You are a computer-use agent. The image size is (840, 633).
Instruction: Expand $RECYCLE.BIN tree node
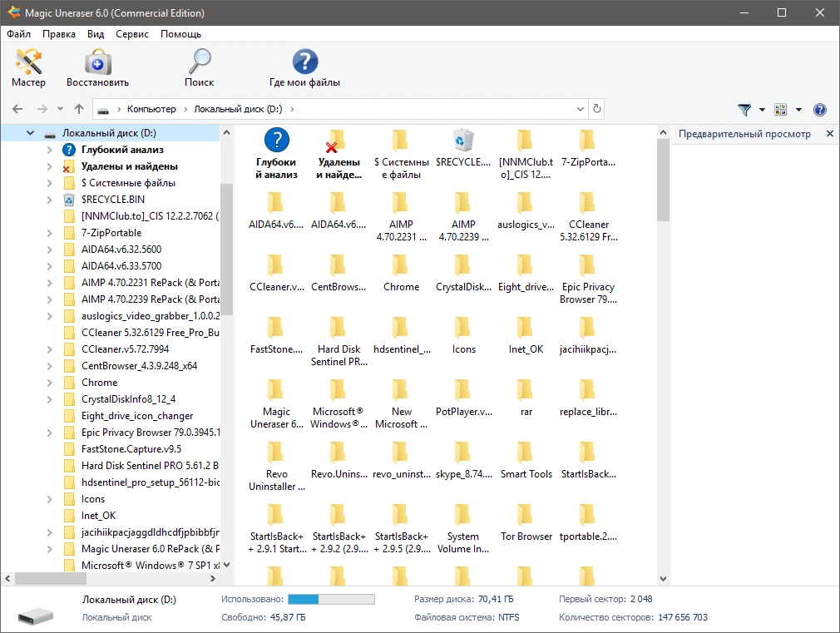pyautogui.click(x=49, y=200)
